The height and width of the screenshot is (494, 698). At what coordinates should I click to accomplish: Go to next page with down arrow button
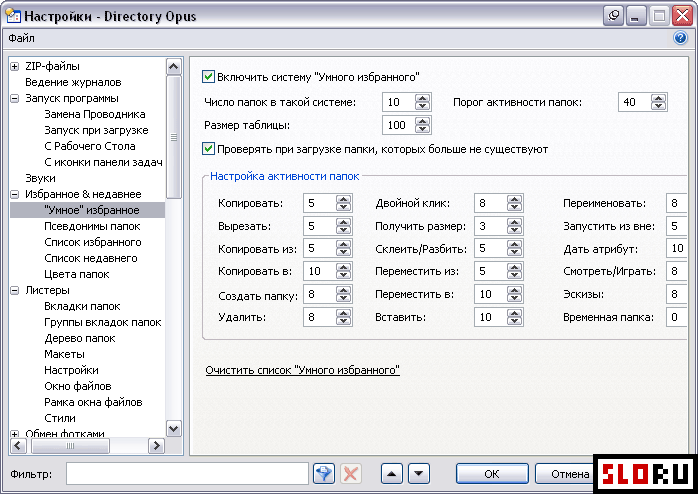pos(418,474)
